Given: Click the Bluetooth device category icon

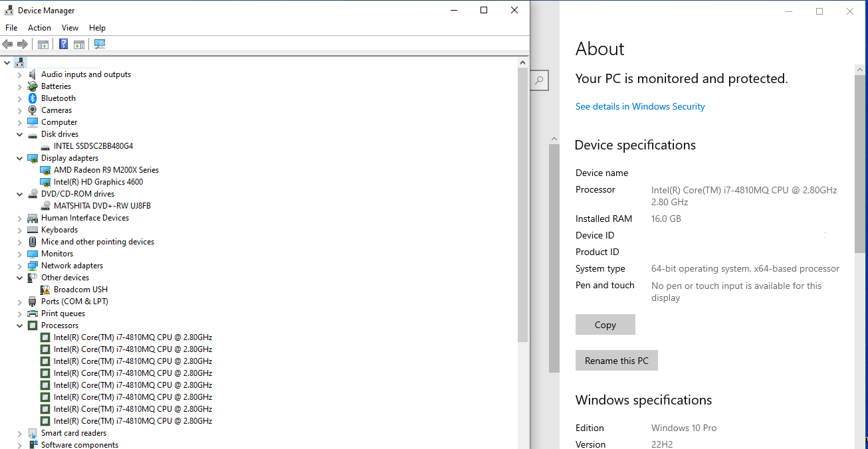Looking at the screenshot, I should point(33,98).
